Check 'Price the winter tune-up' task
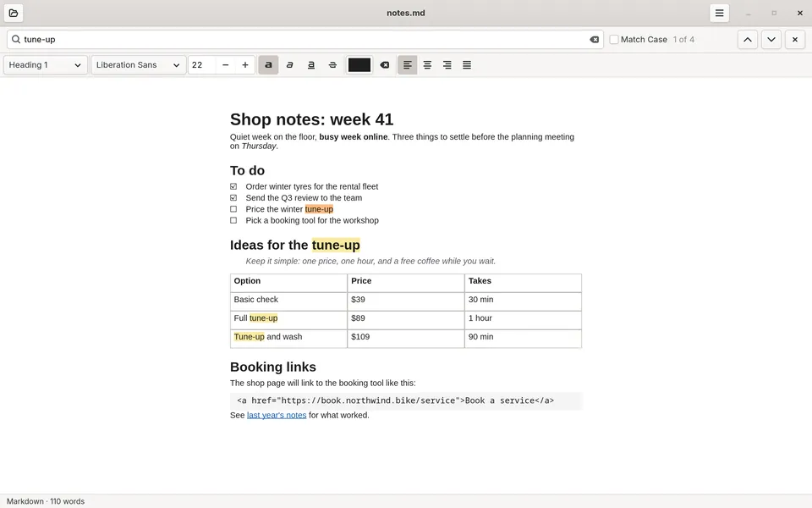This screenshot has width=812, height=508. point(233,209)
